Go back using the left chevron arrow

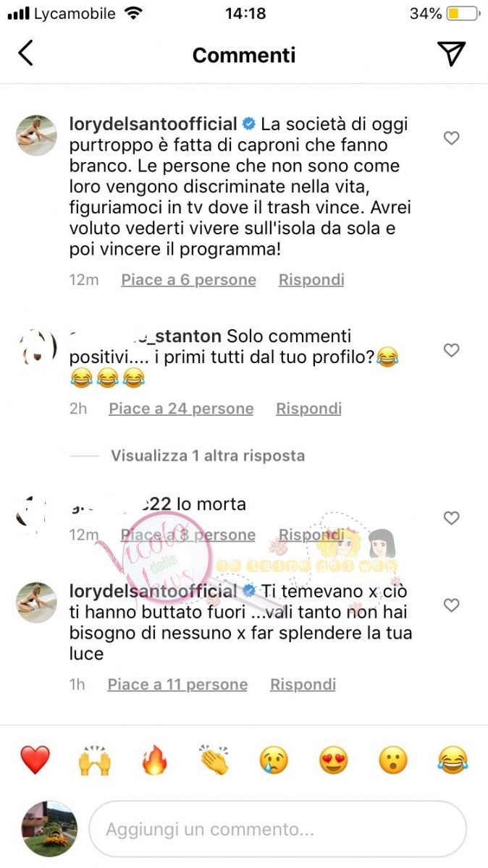(26, 53)
